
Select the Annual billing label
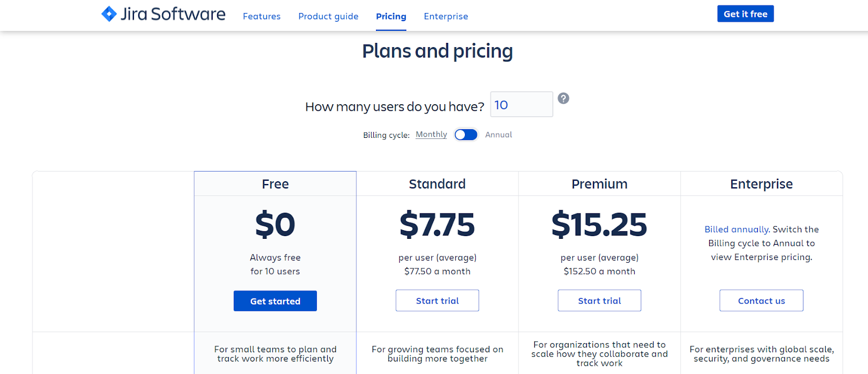tap(498, 135)
